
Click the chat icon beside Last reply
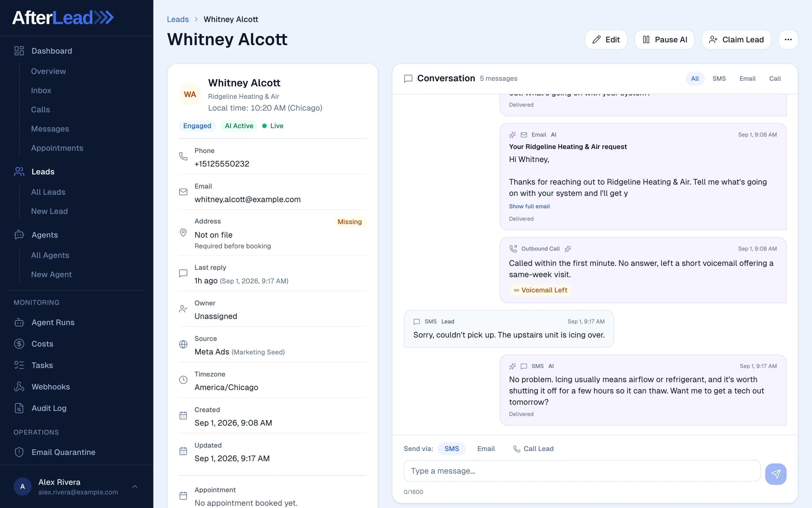pos(183,273)
